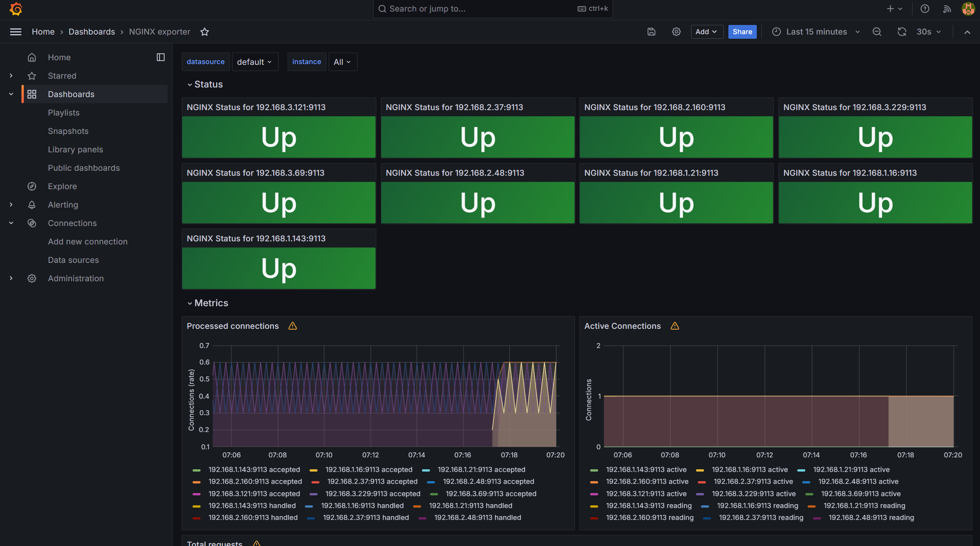Click the save dashboard icon
The width and height of the screenshot is (980, 546).
651,32
